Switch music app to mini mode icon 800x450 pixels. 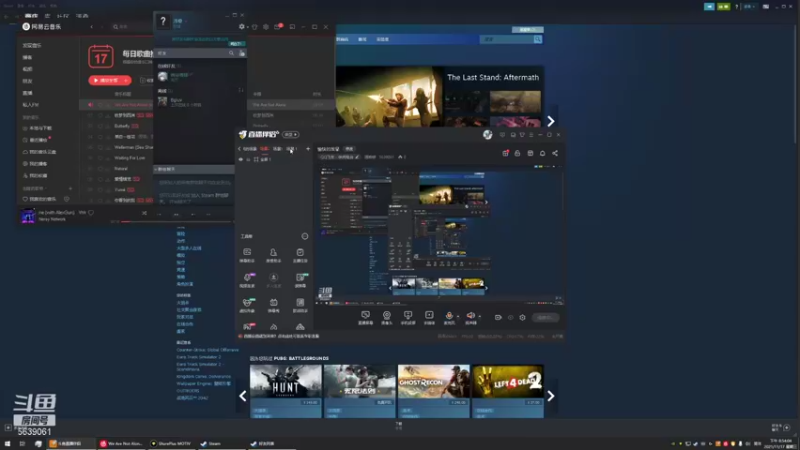[292, 27]
